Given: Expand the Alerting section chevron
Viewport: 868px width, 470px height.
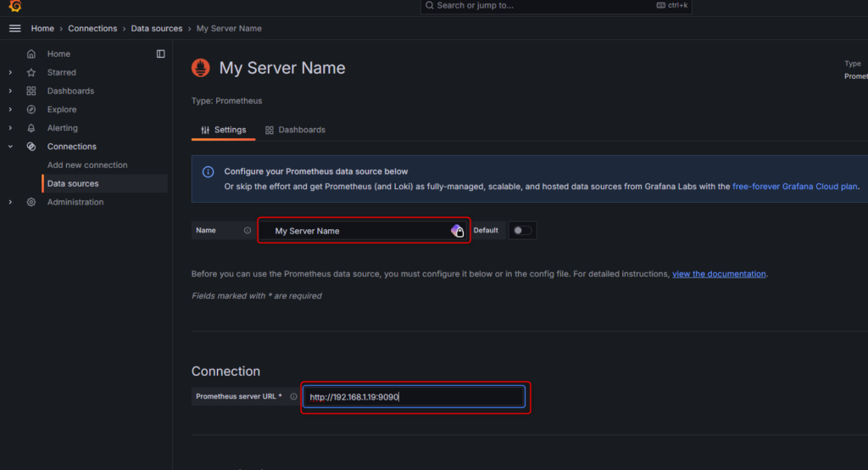Looking at the screenshot, I should click(x=10, y=128).
